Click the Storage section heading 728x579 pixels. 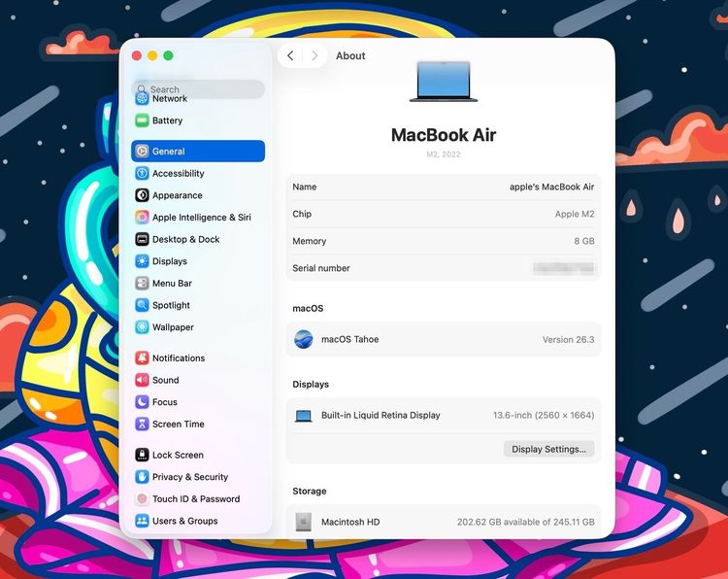coord(310,492)
